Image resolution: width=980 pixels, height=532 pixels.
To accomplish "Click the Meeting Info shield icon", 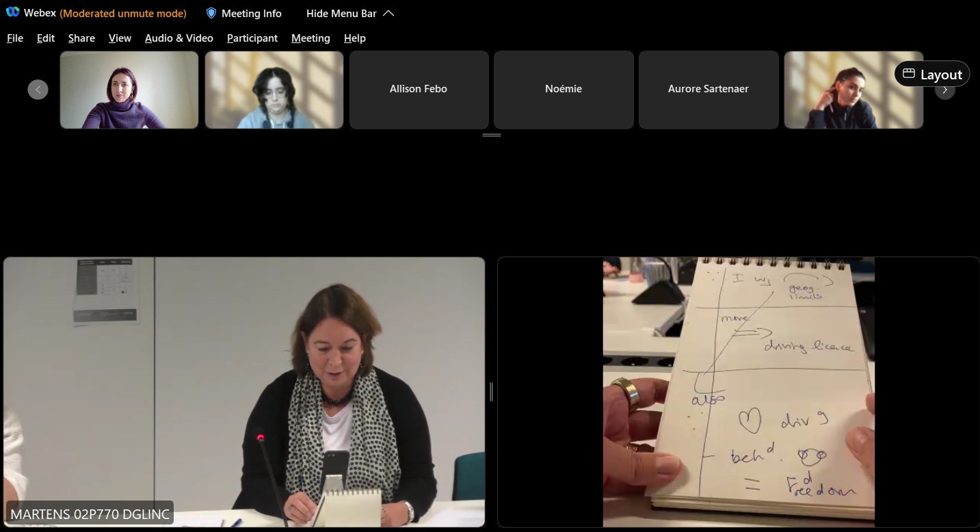I will coord(211,13).
